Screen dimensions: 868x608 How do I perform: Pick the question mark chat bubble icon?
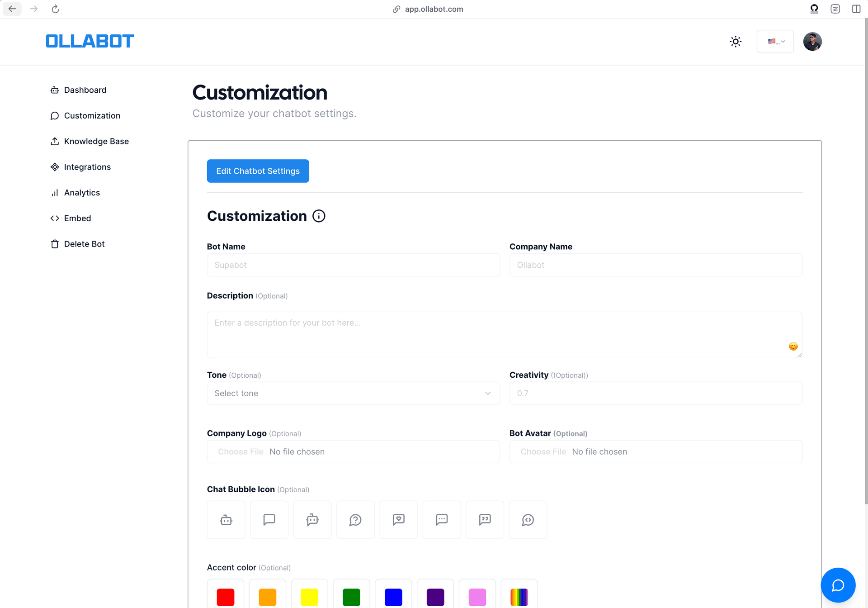tap(355, 520)
